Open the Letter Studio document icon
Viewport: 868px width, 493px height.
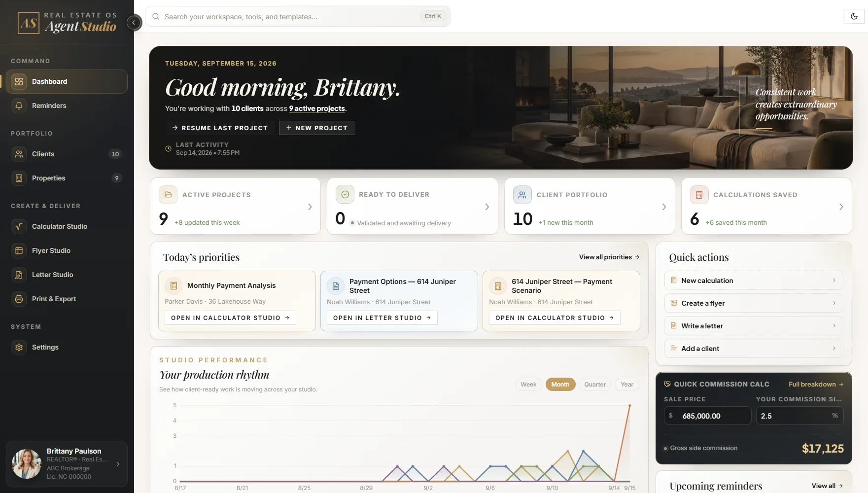tap(19, 275)
